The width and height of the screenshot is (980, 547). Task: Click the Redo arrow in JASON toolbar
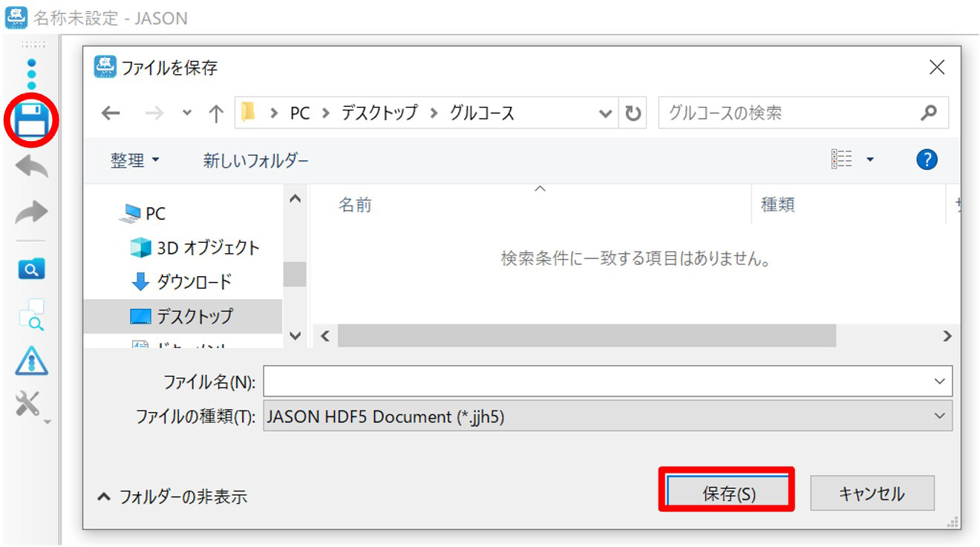[x=31, y=213]
